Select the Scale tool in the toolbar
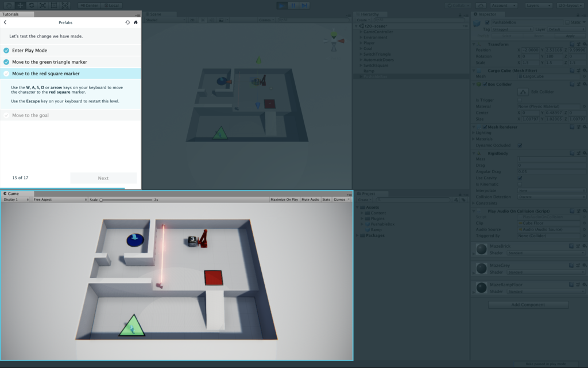 (42, 5)
